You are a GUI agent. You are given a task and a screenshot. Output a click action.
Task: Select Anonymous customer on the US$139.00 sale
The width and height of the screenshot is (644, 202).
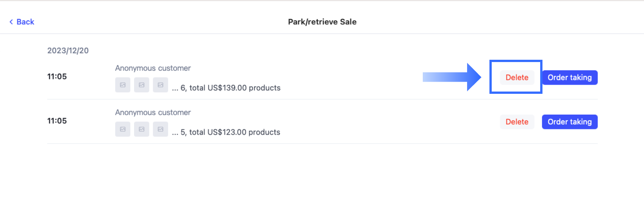click(x=153, y=68)
